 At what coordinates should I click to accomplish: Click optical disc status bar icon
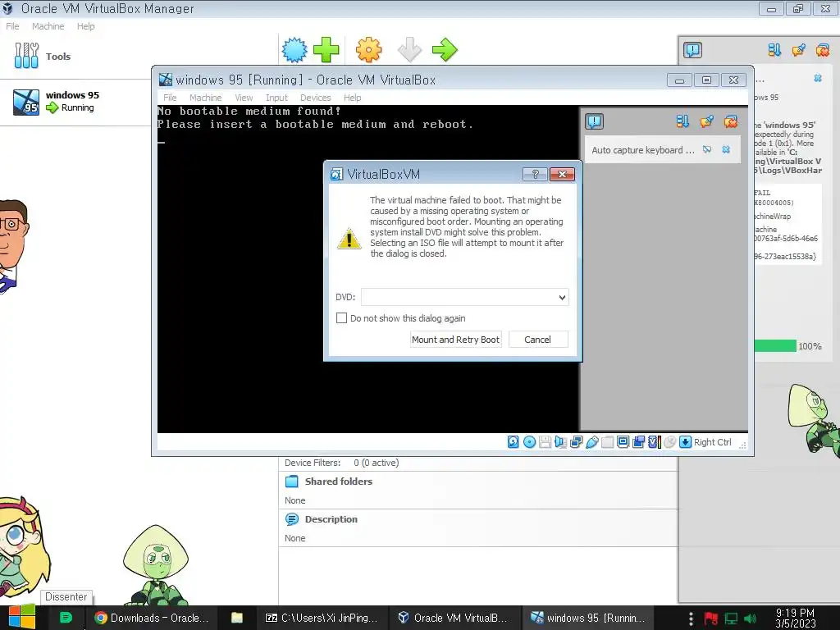(529, 442)
